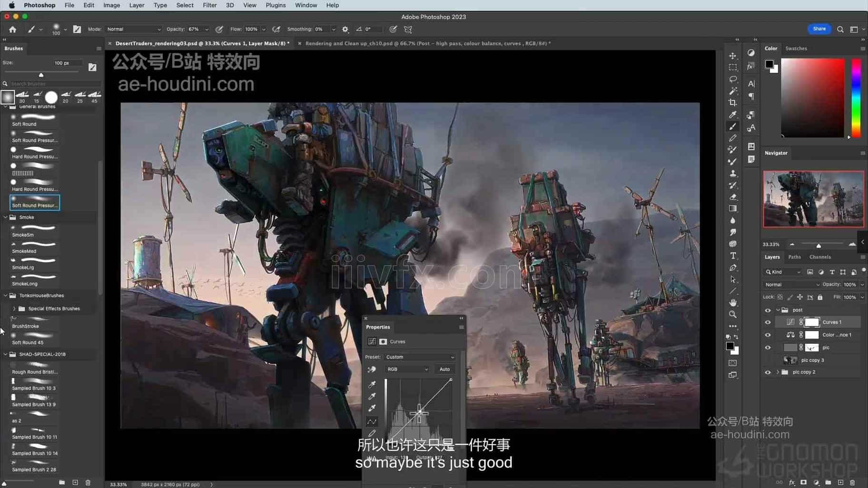Expand the Special Effects Brushes folder
Viewport: 868px width, 488px height.
[14, 309]
